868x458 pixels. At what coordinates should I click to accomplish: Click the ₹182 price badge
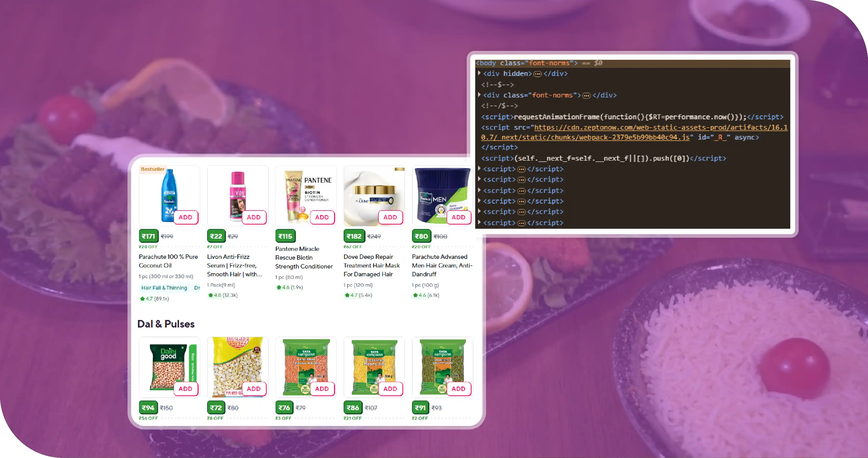[x=354, y=236]
